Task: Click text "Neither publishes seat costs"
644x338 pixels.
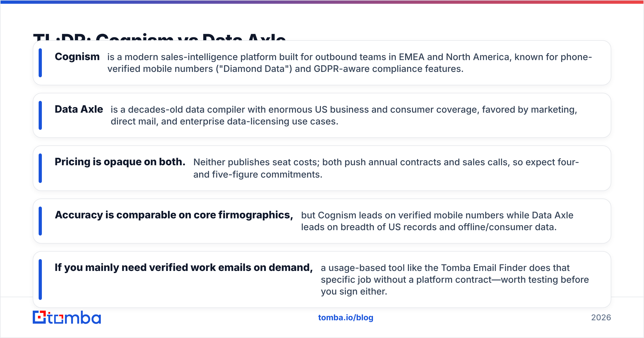Action: pyautogui.click(x=256, y=162)
